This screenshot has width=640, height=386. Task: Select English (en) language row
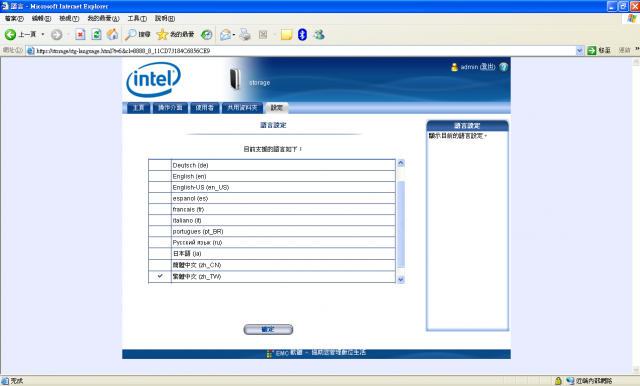click(x=272, y=176)
